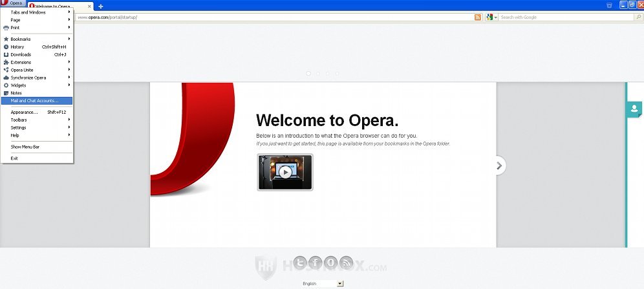Click the Opera menu button
The image size is (644, 289).
(x=13, y=3)
